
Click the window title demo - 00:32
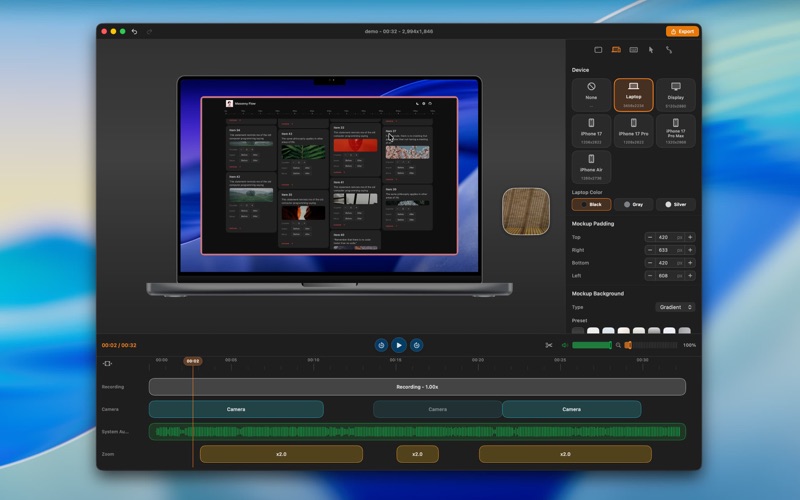(x=399, y=32)
